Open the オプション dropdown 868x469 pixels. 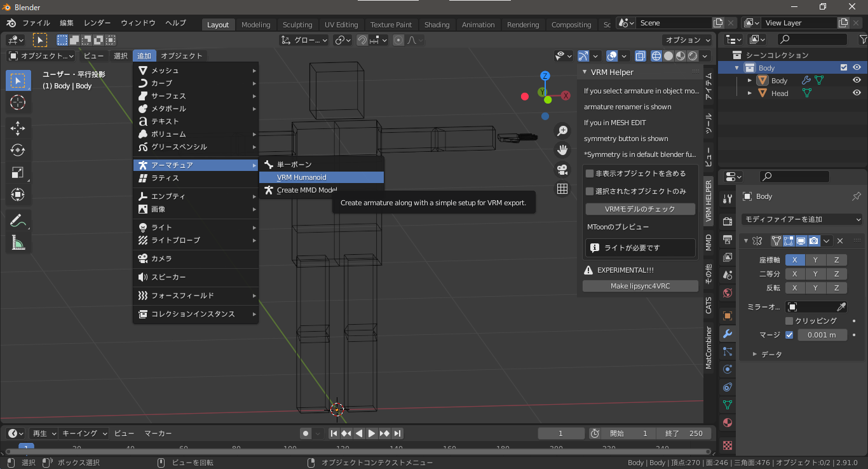[x=688, y=40]
